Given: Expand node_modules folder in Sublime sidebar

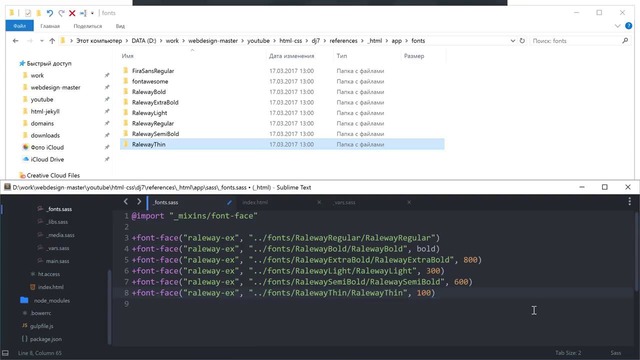Looking at the screenshot, I should (51, 300).
